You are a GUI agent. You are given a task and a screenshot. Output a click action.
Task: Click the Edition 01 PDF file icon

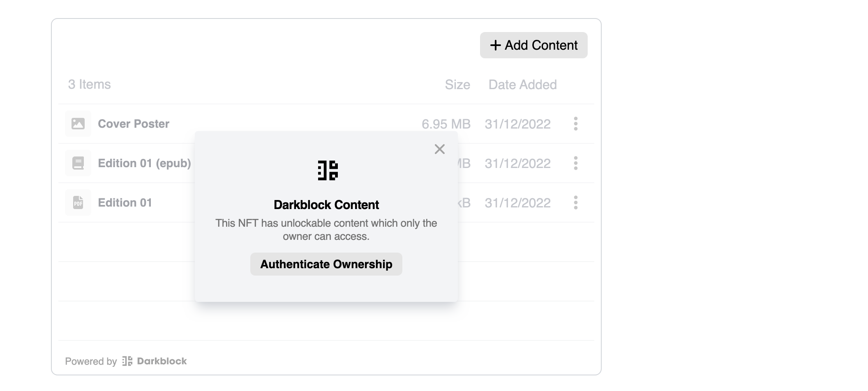pos(78,202)
